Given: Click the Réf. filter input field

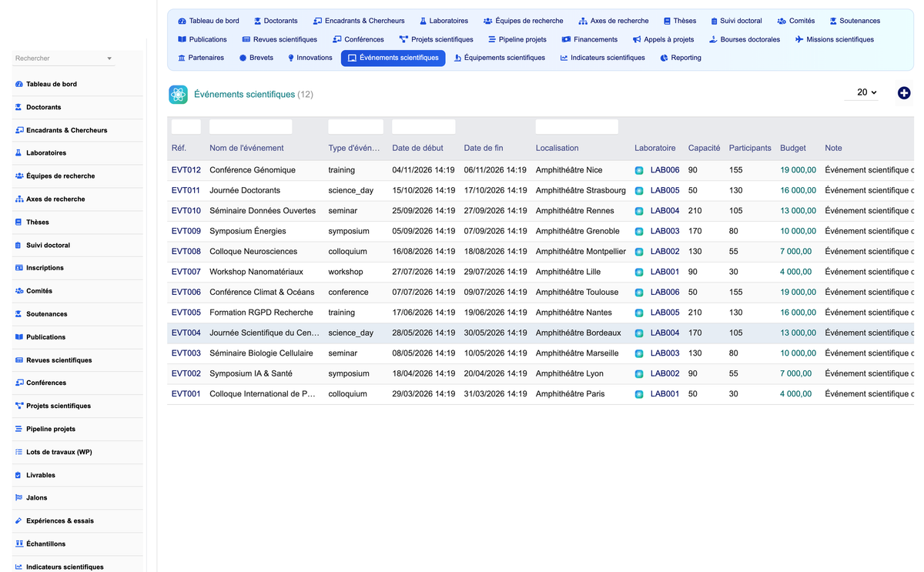Looking at the screenshot, I should 186,127.
